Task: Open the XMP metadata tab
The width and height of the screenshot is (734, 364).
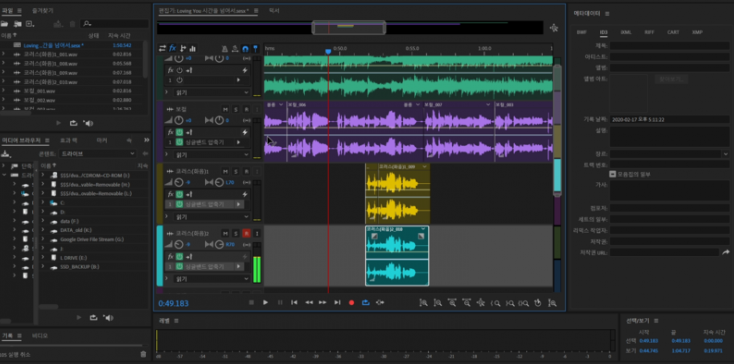Action: [697, 32]
